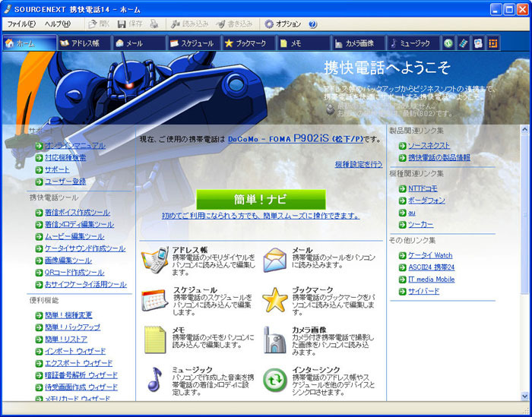Launch the 着信メロディ編集ツール link

[x=79, y=224]
